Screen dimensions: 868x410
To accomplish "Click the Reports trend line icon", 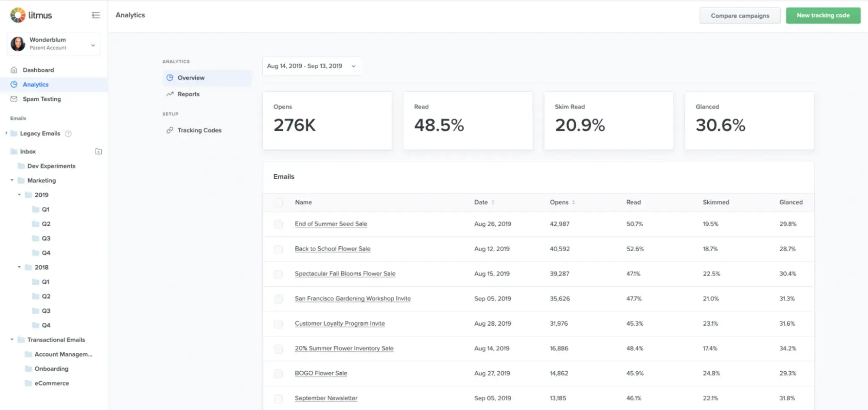I will 170,94.
